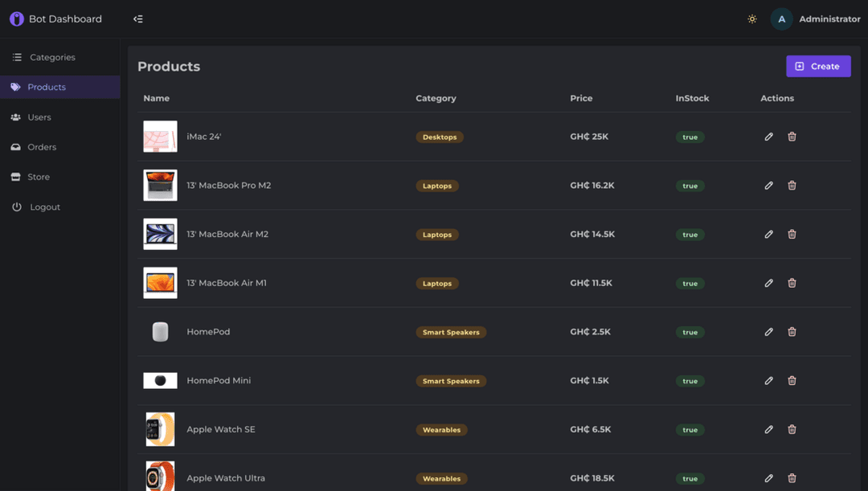
Task: Click Logout in the sidebar
Action: [x=59, y=207]
